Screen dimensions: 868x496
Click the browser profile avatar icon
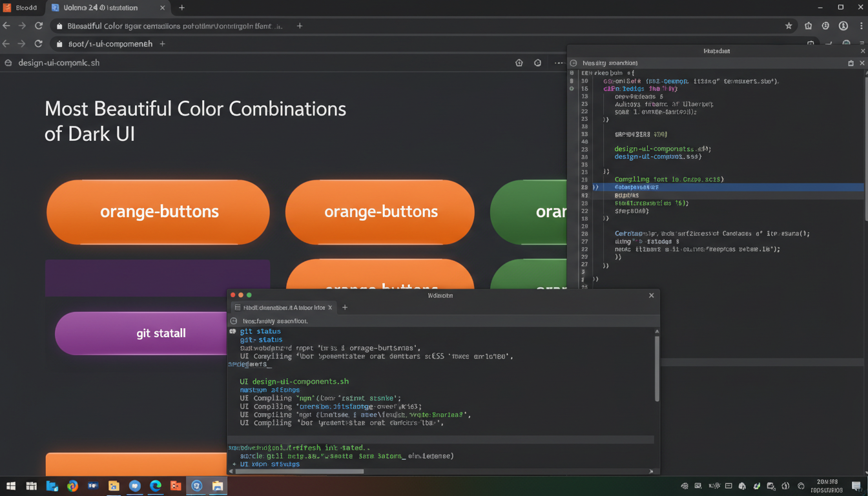click(843, 26)
